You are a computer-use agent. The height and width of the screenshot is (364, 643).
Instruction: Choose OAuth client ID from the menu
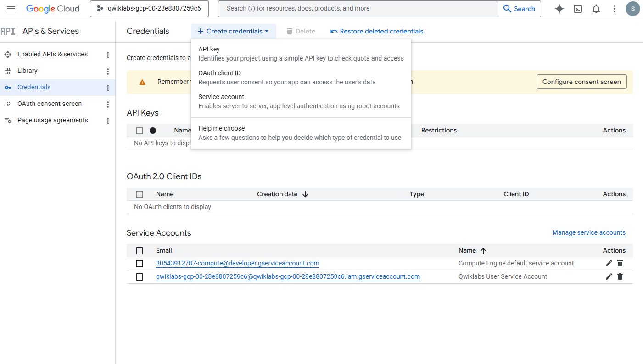pyautogui.click(x=301, y=77)
